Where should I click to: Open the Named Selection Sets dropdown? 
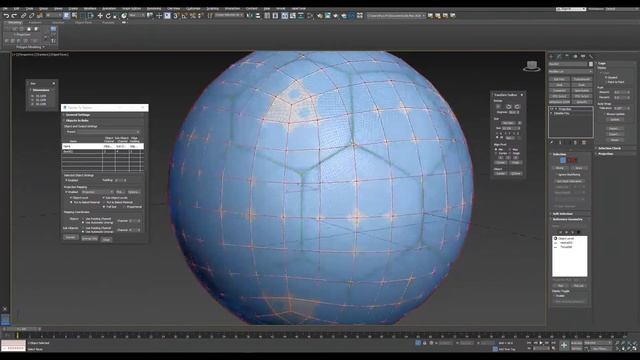(229, 16)
